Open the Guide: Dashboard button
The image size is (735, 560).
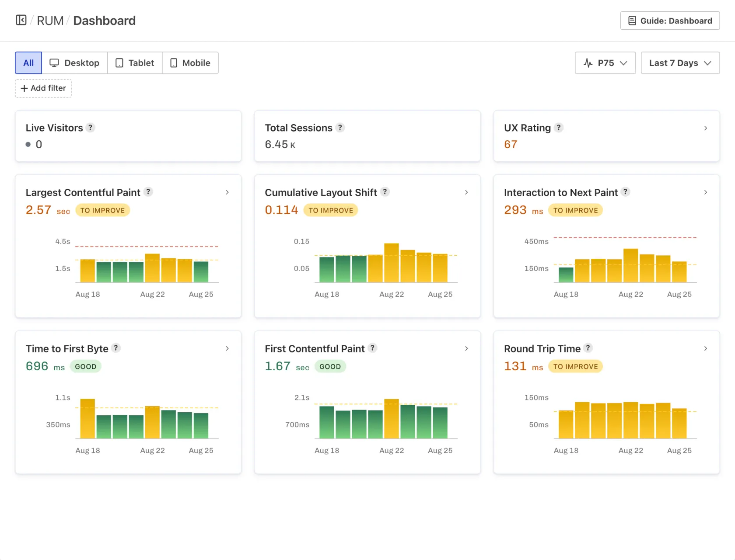tap(670, 21)
